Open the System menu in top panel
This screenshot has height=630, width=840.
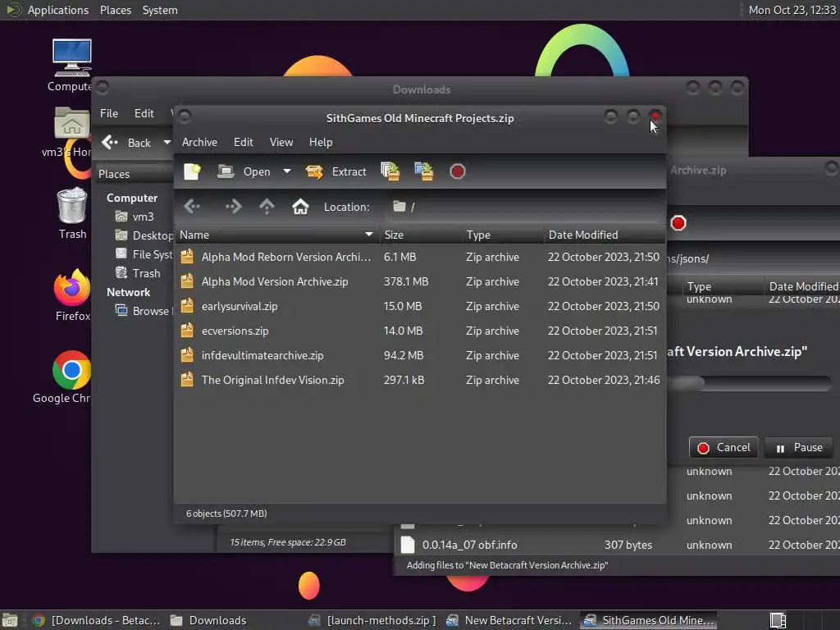[160, 10]
